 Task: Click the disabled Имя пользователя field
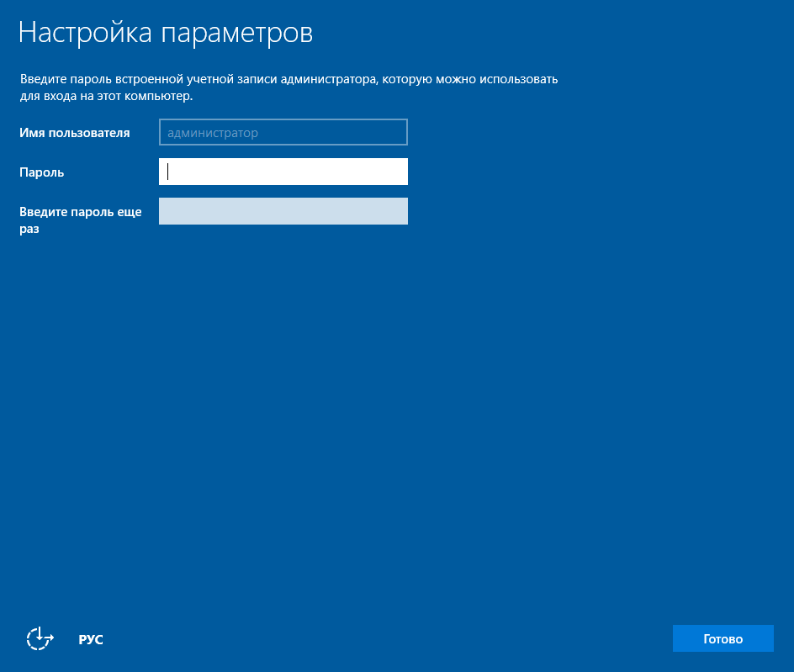coord(283,132)
